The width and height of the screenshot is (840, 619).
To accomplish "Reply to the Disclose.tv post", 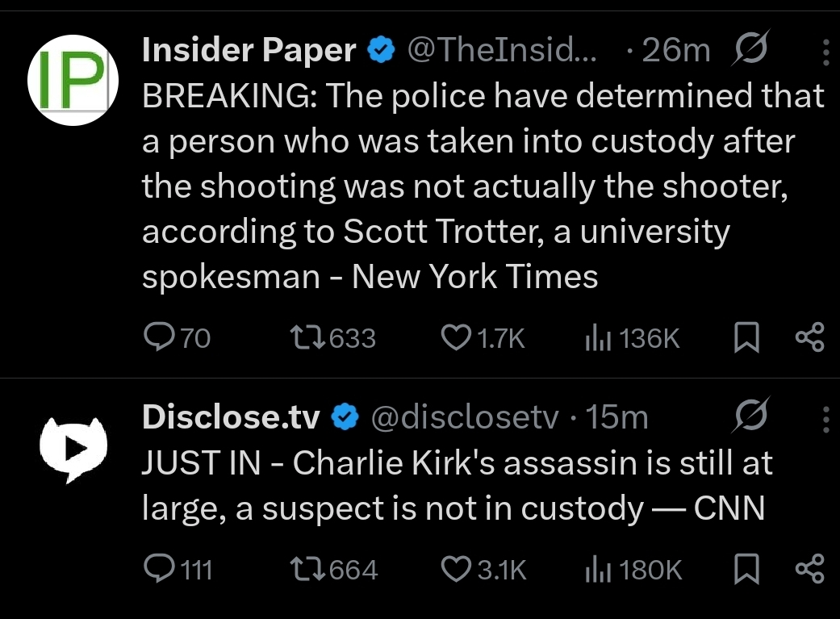I will tap(157, 570).
